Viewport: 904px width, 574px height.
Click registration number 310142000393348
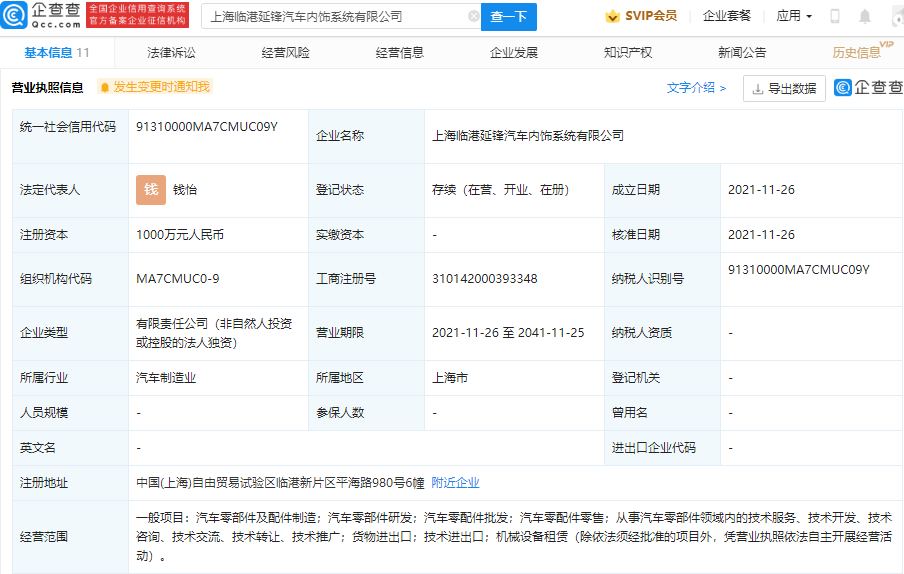485,279
